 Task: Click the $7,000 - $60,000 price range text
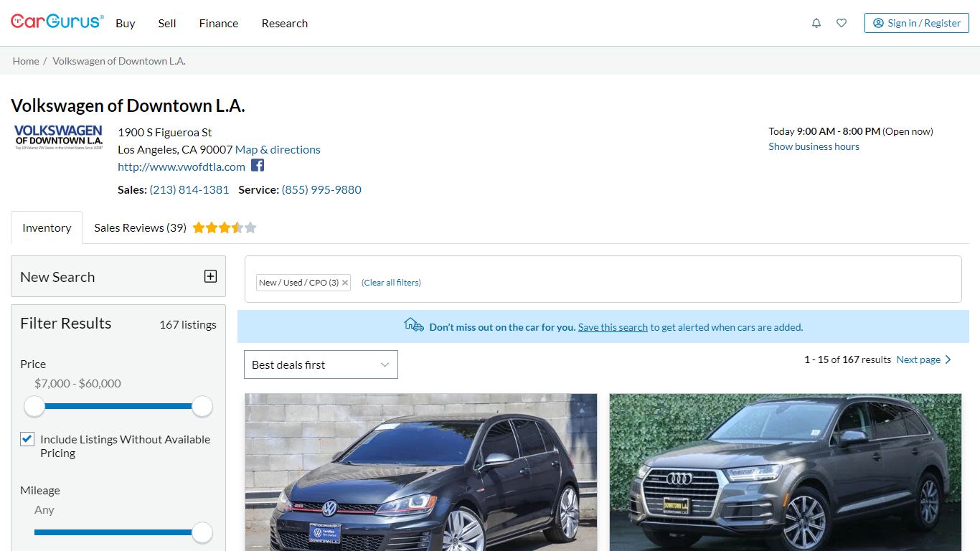77,383
